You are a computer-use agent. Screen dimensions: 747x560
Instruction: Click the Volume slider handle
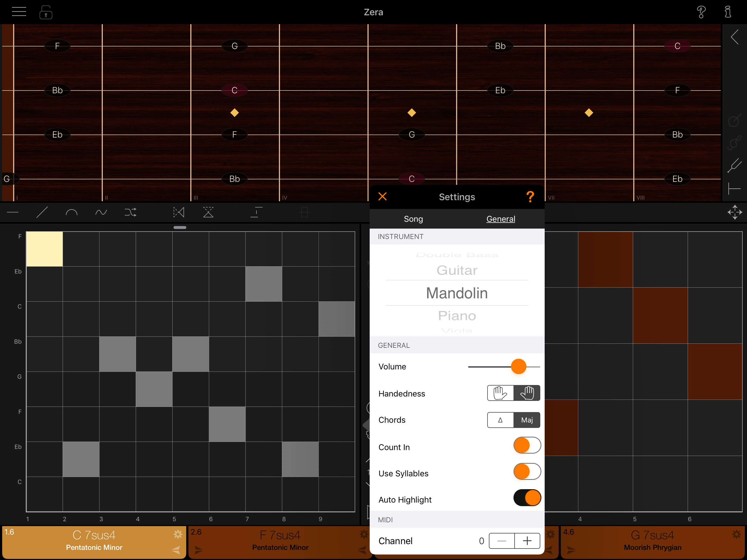pos(518,366)
